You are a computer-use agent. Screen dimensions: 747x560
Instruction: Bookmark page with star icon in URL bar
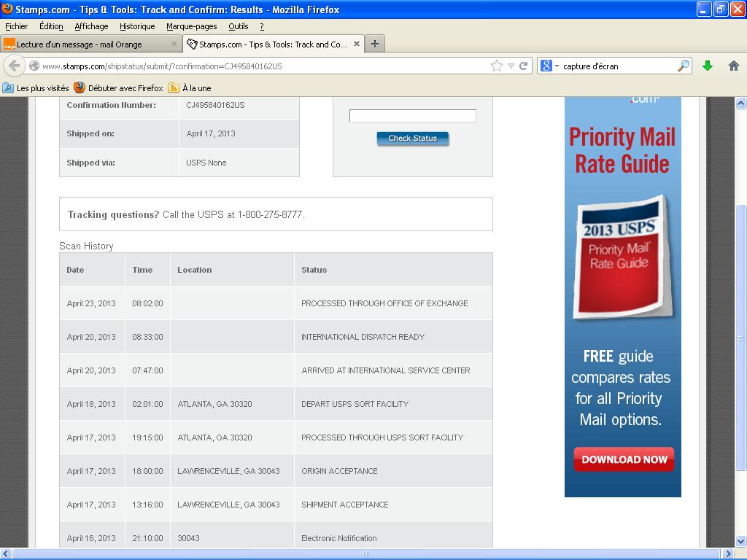(496, 66)
